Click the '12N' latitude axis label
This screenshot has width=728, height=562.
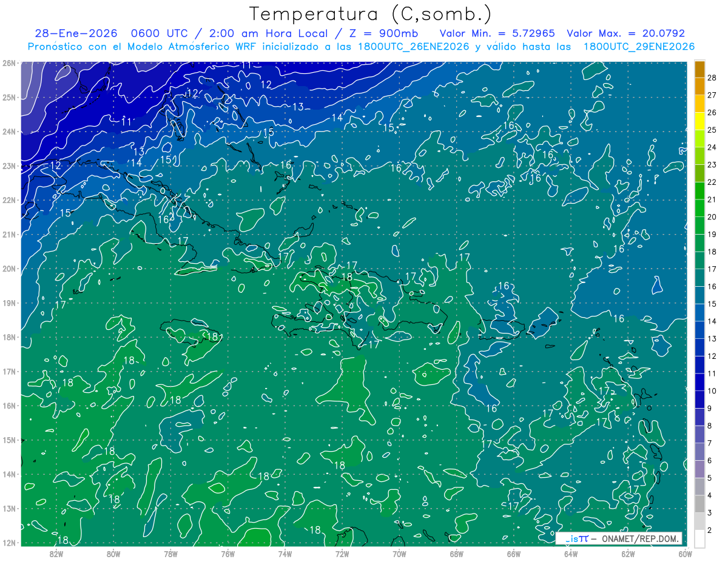point(9,543)
